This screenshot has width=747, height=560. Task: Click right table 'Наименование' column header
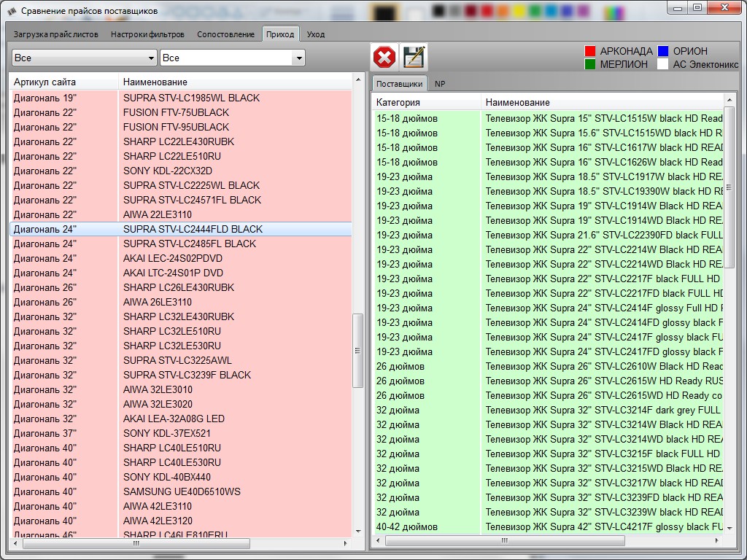coord(602,102)
